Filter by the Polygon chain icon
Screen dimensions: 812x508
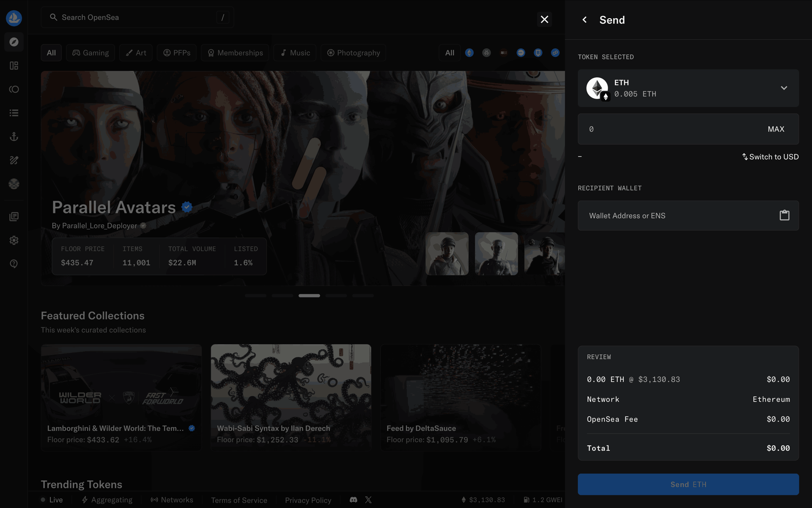pyautogui.click(x=555, y=53)
